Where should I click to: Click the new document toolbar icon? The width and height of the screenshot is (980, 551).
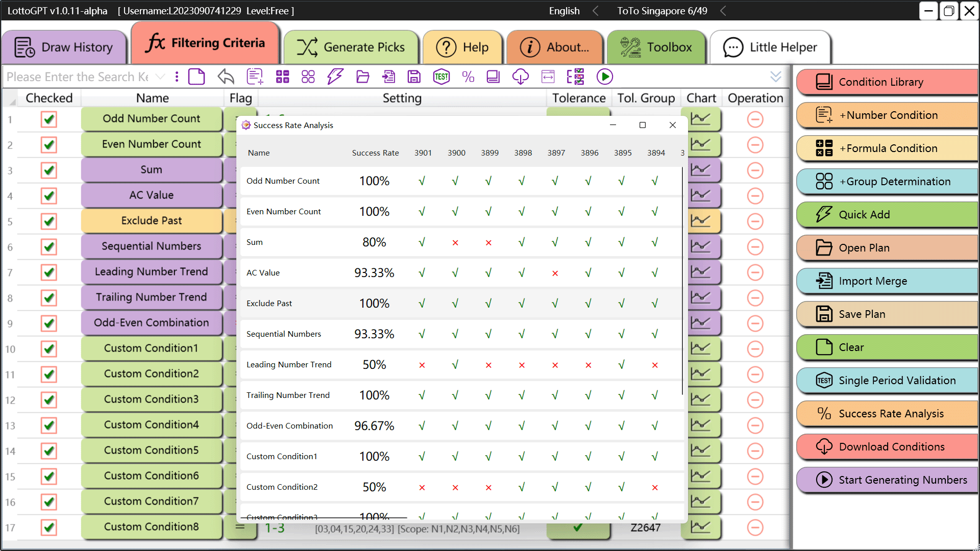(197, 77)
